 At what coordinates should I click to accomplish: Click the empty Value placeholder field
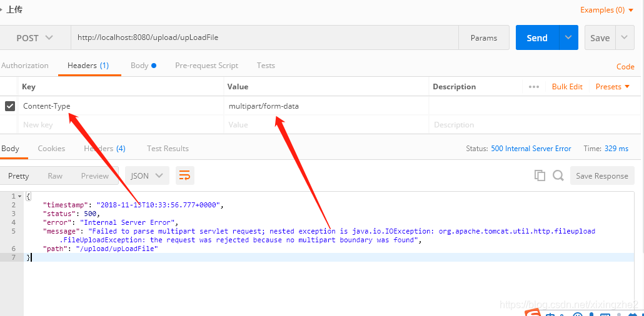pyautogui.click(x=326, y=125)
